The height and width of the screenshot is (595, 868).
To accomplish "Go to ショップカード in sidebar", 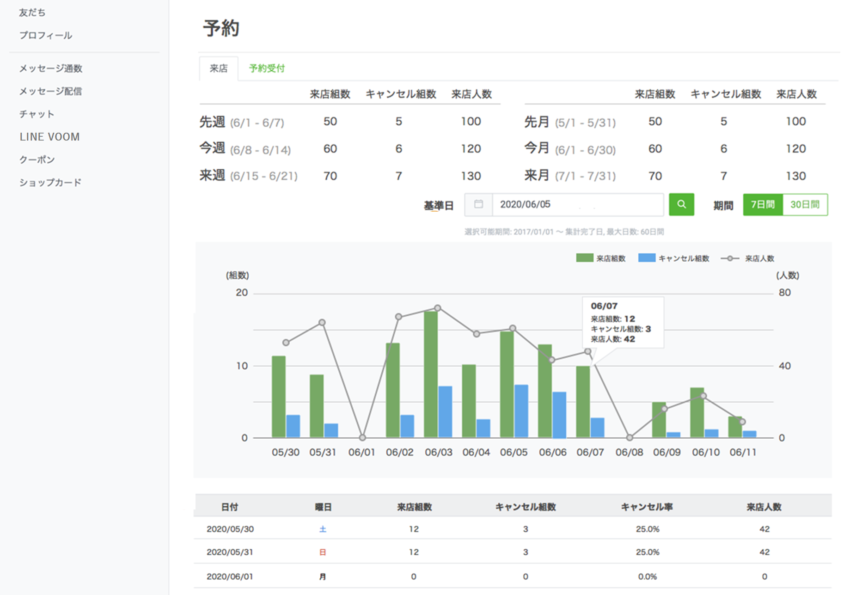I will [x=50, y=182].
